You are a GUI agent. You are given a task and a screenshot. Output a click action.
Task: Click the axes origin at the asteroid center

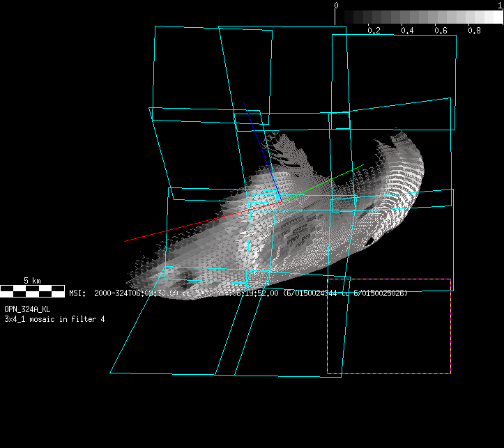281,201
